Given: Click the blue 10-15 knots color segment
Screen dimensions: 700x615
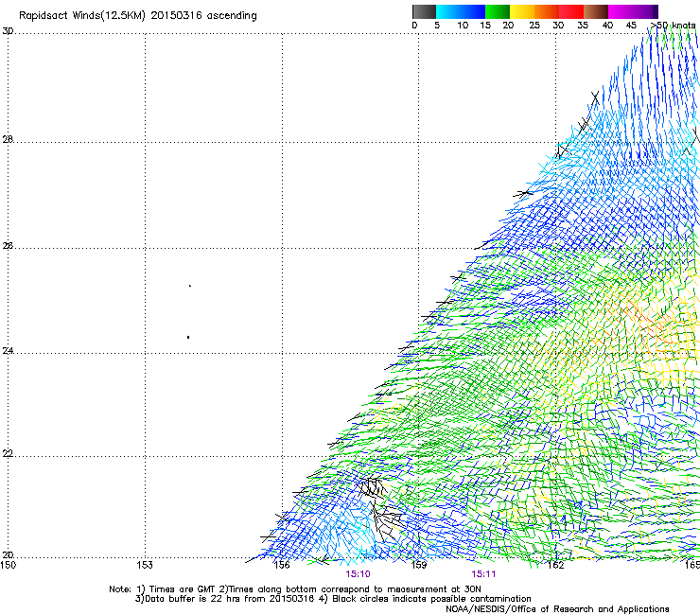Looking at the screenshot, I should click(x=473, y=11).
